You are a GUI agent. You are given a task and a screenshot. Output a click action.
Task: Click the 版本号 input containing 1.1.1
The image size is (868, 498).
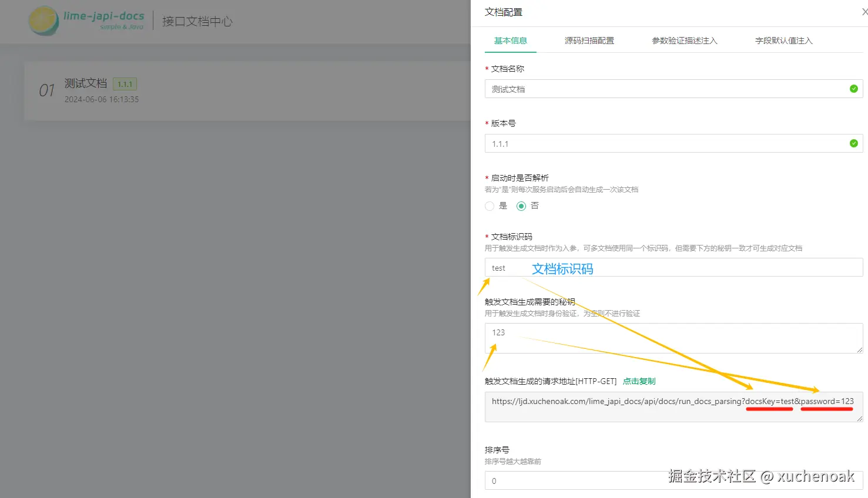click(673, 143)
